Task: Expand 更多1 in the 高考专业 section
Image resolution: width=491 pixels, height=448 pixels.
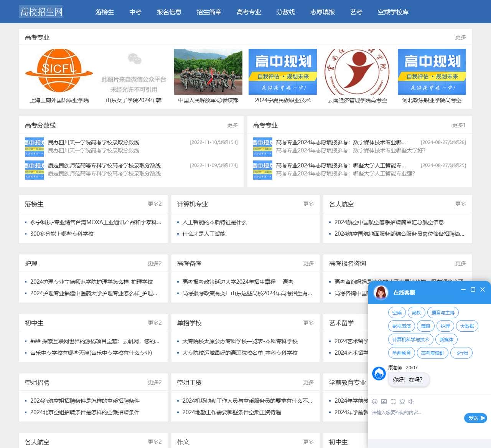Action: [460, 125]
